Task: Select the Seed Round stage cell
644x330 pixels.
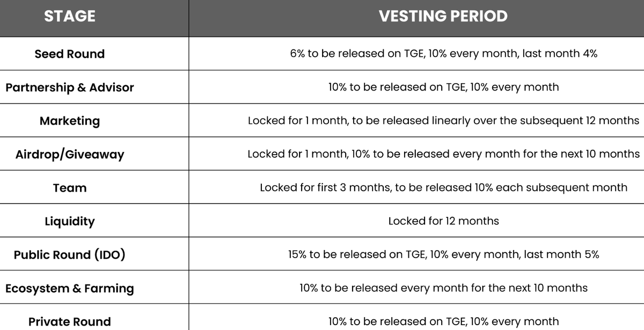Action: pos(70,54)
